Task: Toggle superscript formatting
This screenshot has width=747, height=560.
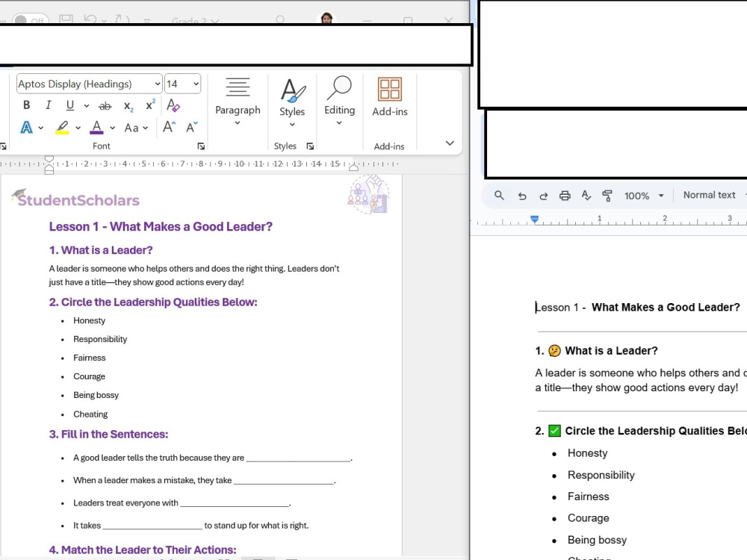Action: click(x=151, y=105)
